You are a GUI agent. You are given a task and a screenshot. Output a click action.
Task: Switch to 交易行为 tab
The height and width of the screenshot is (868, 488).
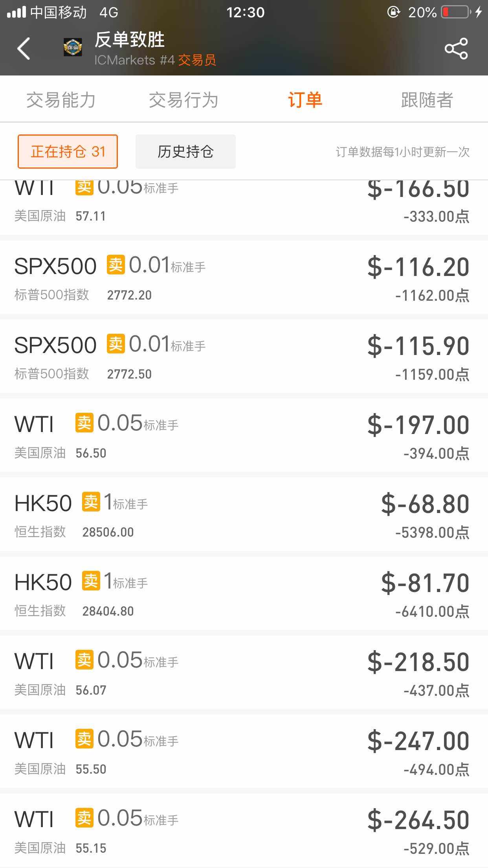(183, 100)
